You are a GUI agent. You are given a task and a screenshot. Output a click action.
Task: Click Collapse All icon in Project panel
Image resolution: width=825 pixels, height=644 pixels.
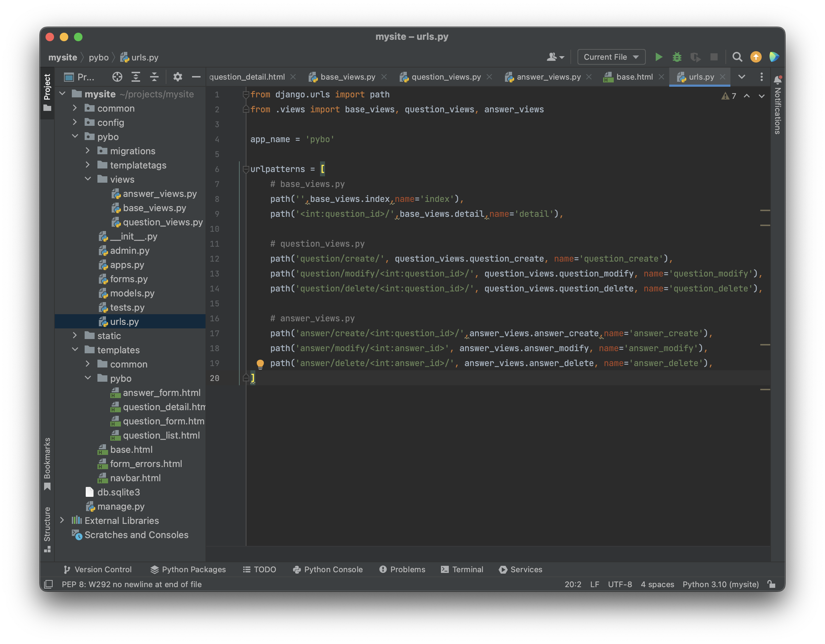click(154, 77)
